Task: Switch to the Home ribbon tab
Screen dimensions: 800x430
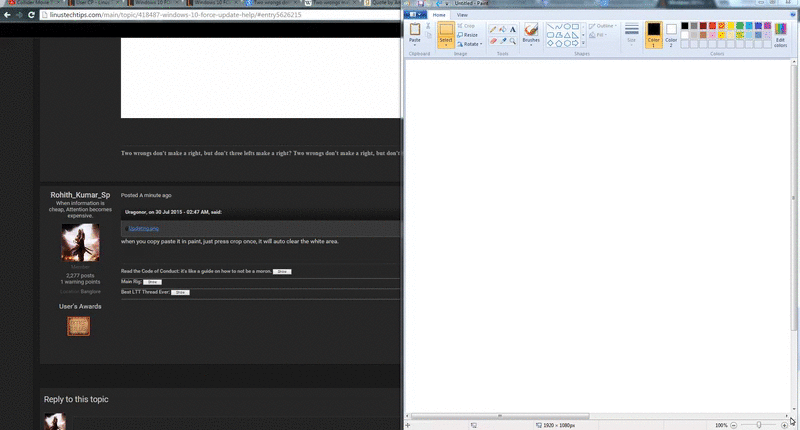Action: pyautogui.click(x=439, y=15)
